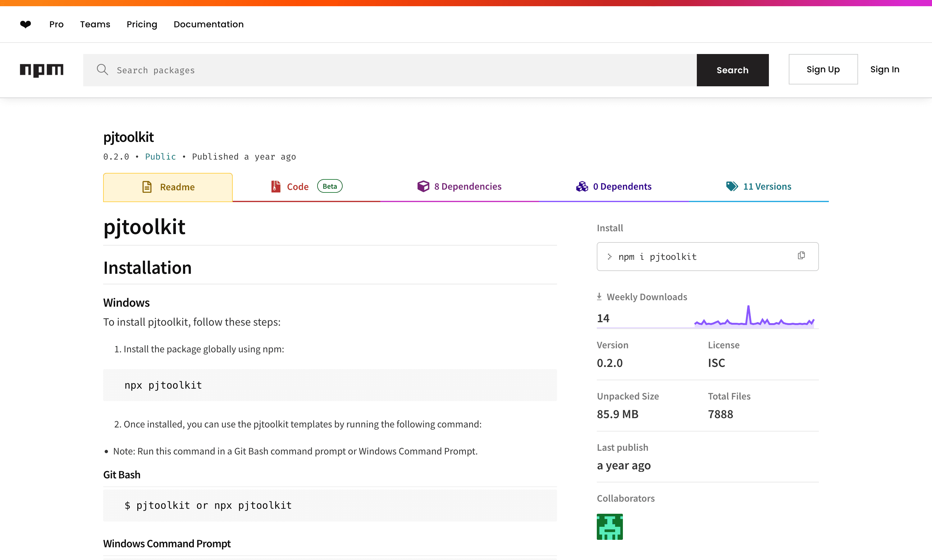Click the large pjtoolkit readme heading

click(144, 227)
